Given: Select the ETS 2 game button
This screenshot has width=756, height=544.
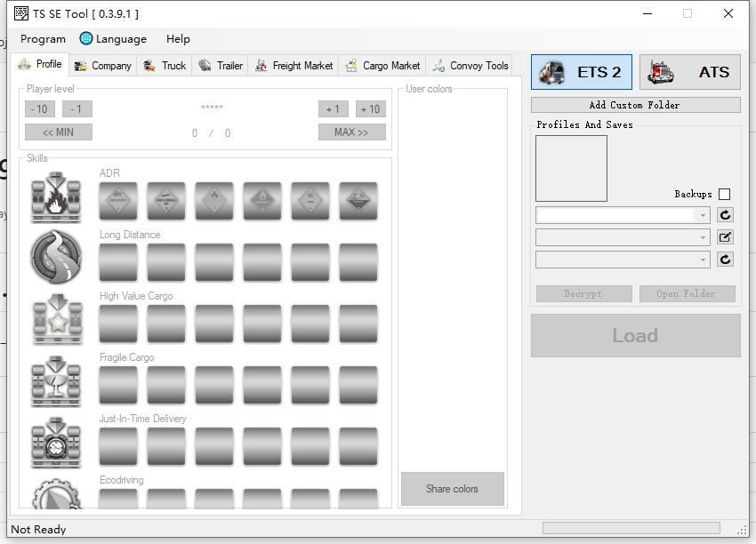Looking at the screenshot, I should 582,72.
